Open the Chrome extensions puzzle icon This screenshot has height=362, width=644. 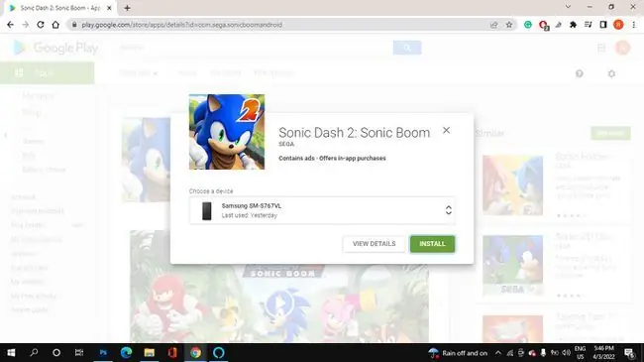tap(573, 25)
